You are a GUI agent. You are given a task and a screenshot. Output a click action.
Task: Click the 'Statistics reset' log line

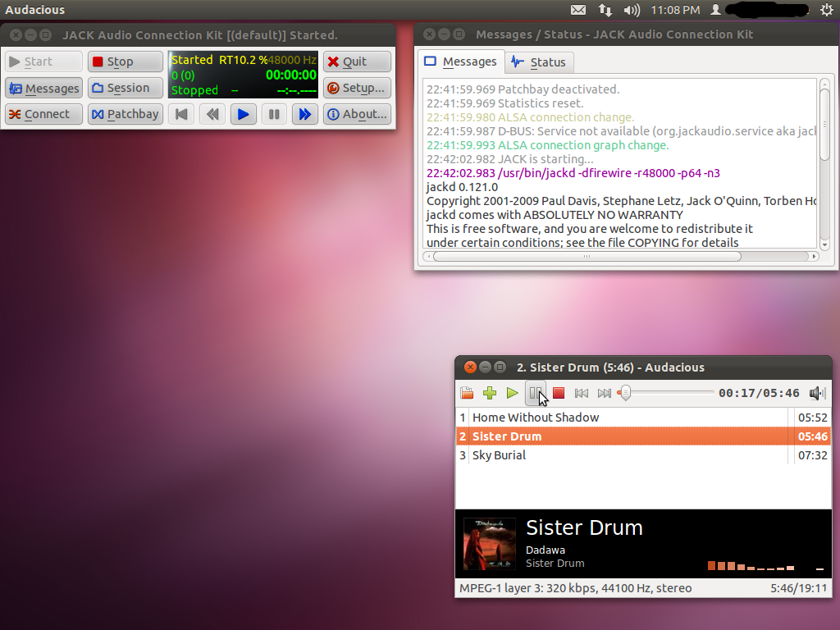(505, 103)
